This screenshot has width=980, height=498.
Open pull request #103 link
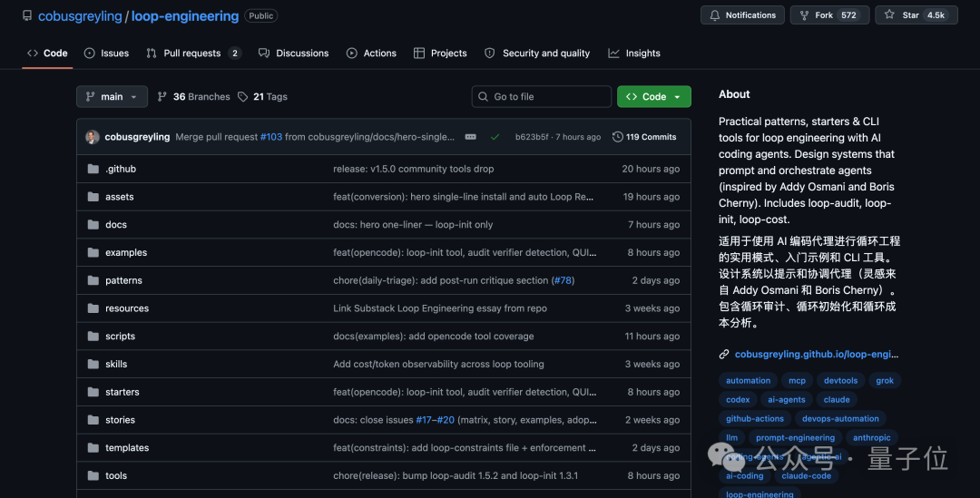tap(271, 137)
